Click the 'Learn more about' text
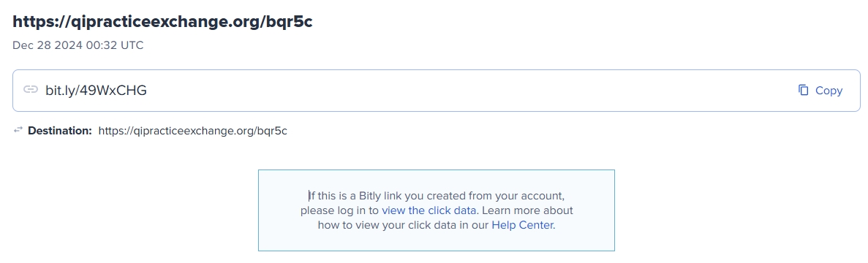The width and height of the screenshot is (868, 263). tap(527, 210)
